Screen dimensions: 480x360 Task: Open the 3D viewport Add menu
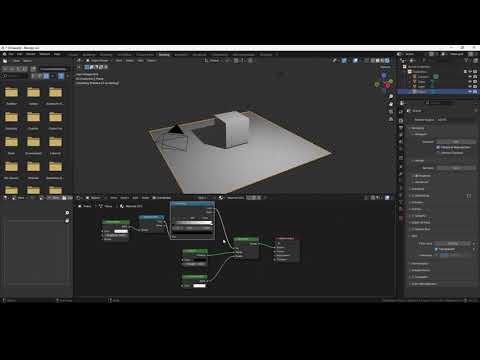(x=141, y=60)
